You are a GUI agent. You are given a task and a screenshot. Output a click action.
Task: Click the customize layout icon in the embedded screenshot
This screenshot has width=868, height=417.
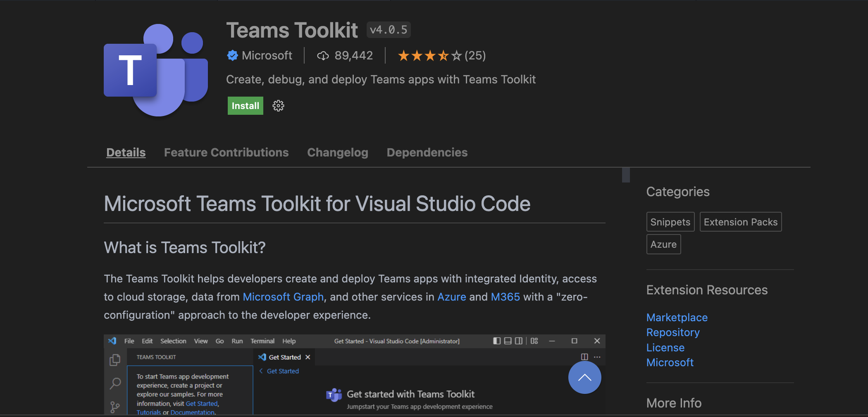(x=534, y=341)
